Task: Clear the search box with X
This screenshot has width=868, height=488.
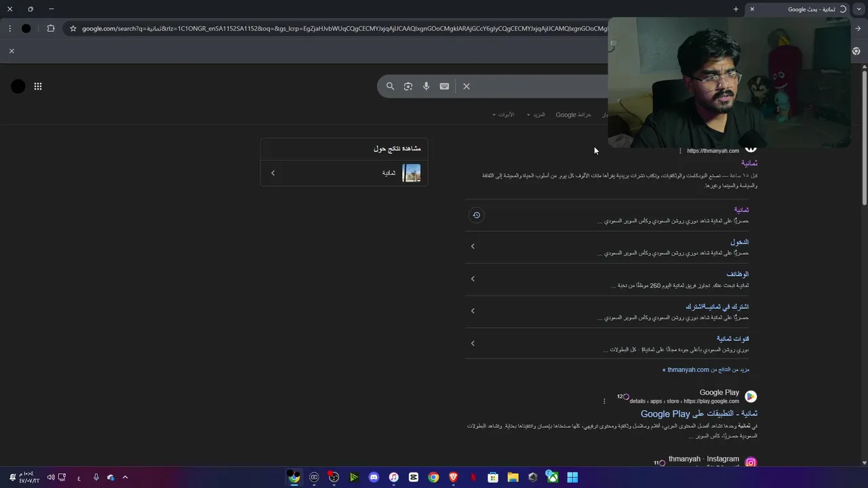Action: [467, 86]
